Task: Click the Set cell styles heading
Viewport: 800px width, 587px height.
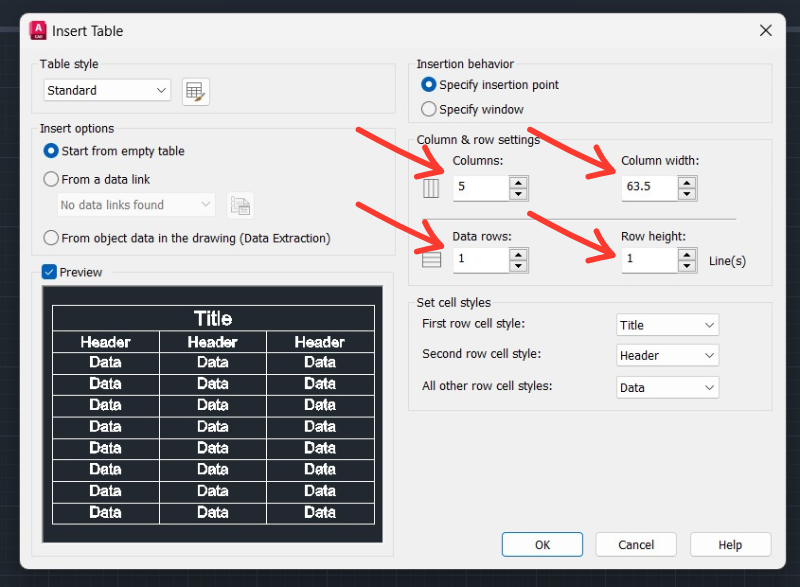Action: pos(454,302)
